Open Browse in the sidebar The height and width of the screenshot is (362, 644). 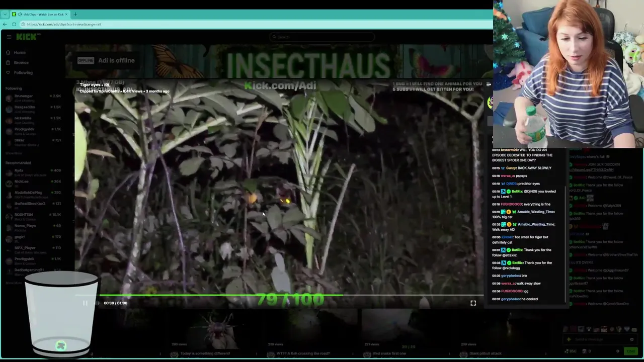[21, 62]
